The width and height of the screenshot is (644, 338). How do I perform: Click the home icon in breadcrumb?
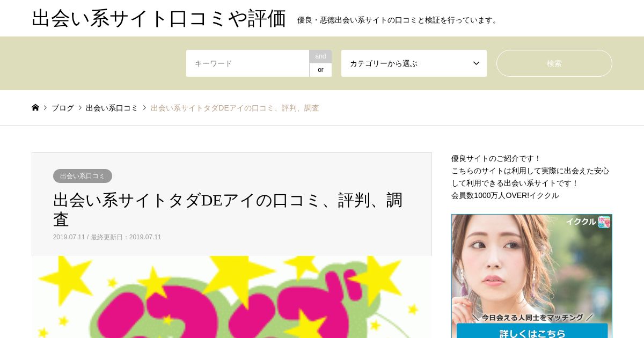35,107
